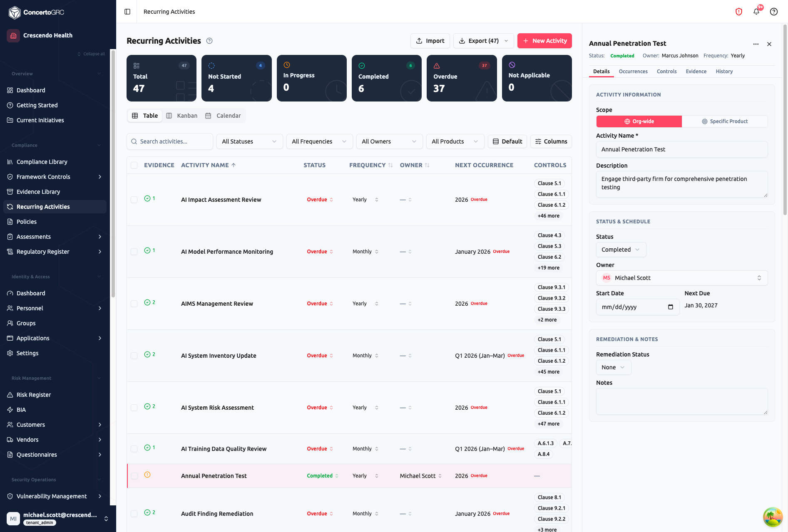
Task: Open the All Statuses filter
Action: point(249,141)
